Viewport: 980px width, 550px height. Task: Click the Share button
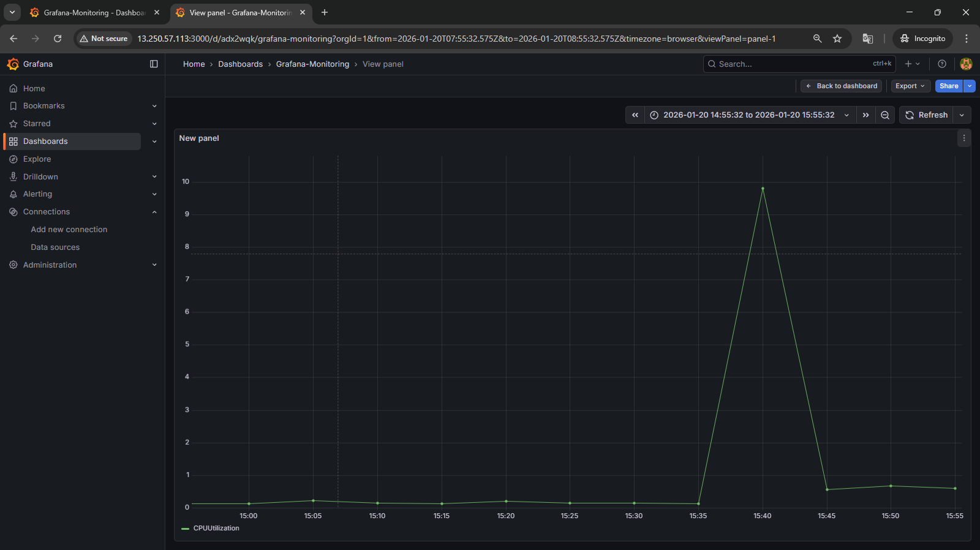click(x=949, y=86)
